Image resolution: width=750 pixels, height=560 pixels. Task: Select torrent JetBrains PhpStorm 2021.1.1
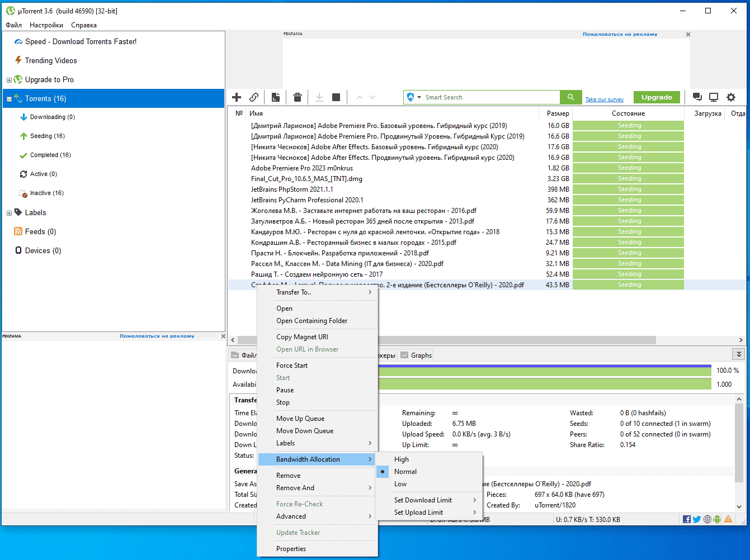(x=292, y=189)
